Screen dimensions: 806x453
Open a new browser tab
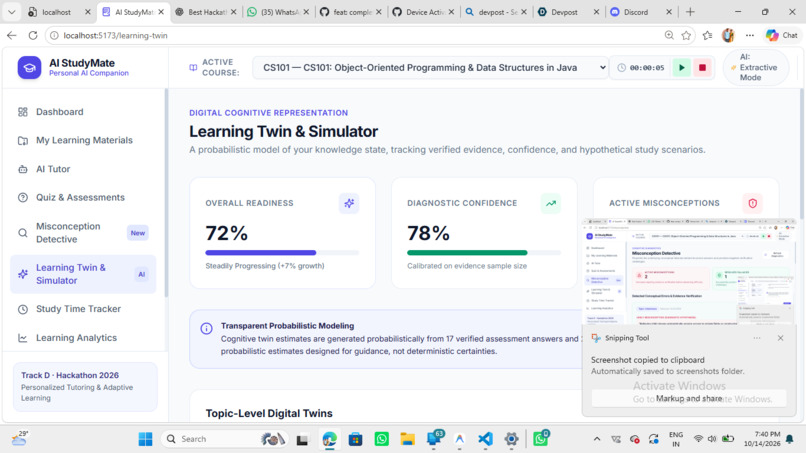690,12
